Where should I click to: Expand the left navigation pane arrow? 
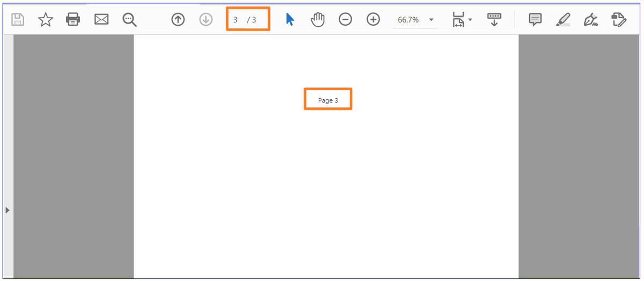(x=8, y=210)
